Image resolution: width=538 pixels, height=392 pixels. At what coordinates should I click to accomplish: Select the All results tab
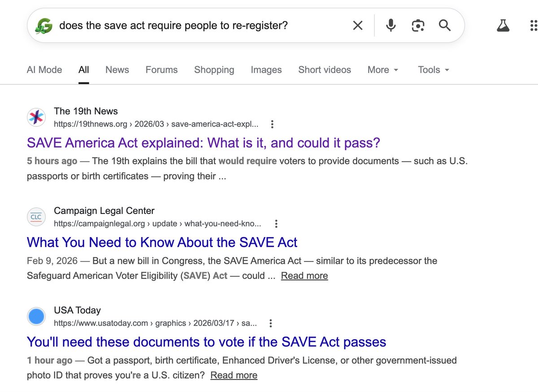tap(84, 70)
